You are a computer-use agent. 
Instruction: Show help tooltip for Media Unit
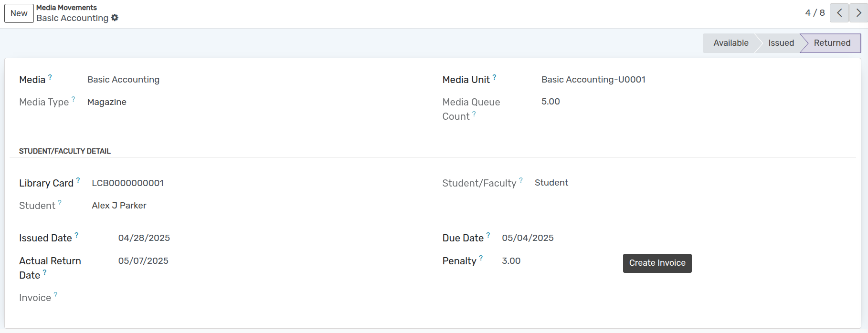[x=495, y=77]
